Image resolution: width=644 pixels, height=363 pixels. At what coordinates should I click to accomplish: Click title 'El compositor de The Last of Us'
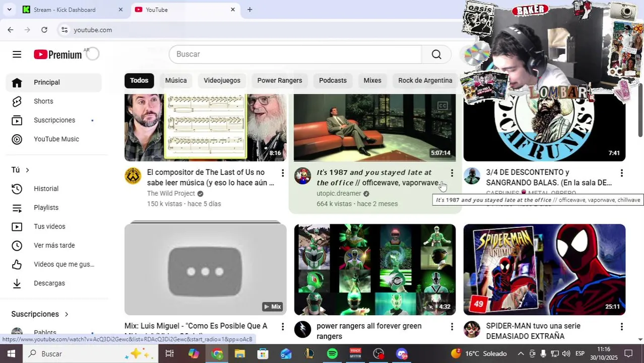(x=211, y=177)
